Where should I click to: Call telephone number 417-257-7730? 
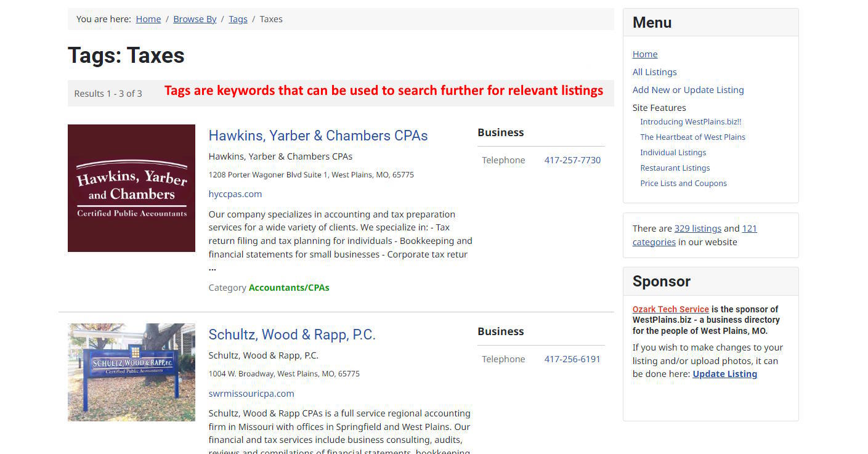[x=572, y=160]
